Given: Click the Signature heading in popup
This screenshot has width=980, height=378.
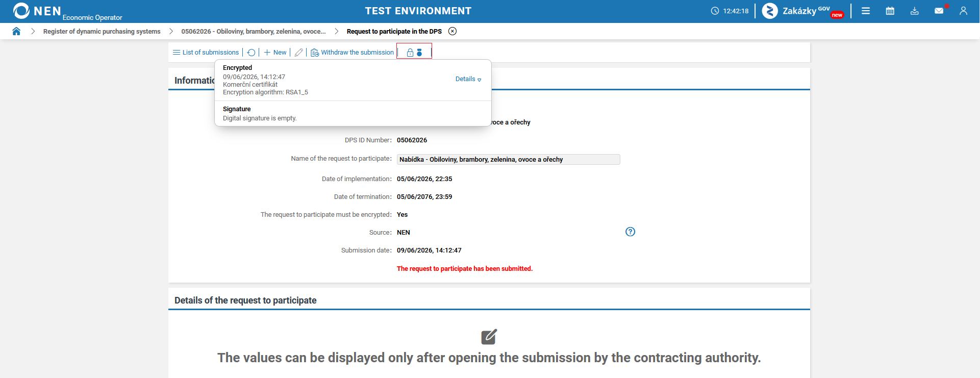Looking at the screenshot, I should tap(237, 109).
